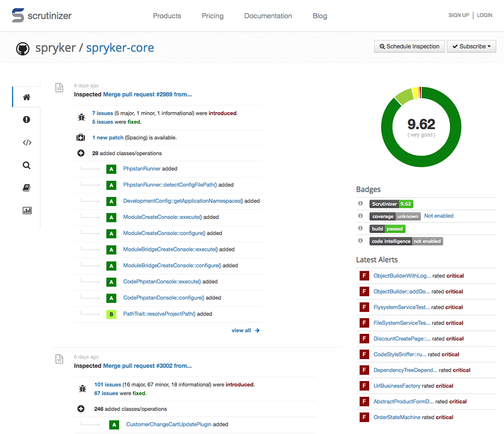504x434 pixels.
Task: Click the GitHub octocat icon beside spryker
Action: pos(23,48)
